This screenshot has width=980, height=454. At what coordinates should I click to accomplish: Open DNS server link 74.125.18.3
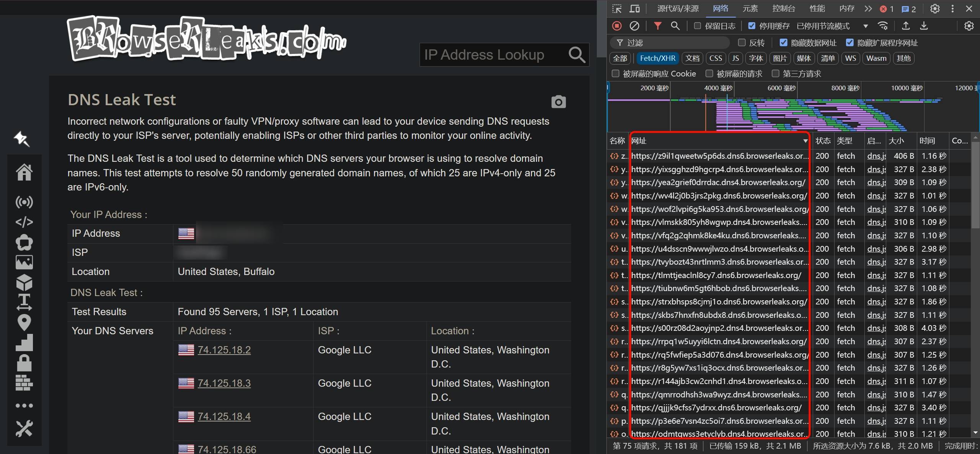click(x=224, y=383)
